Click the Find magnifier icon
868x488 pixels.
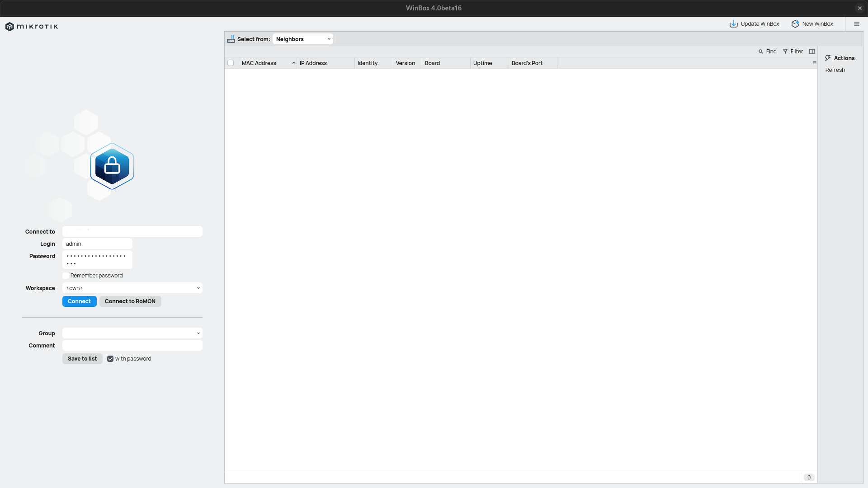click(x=761, y=52)
